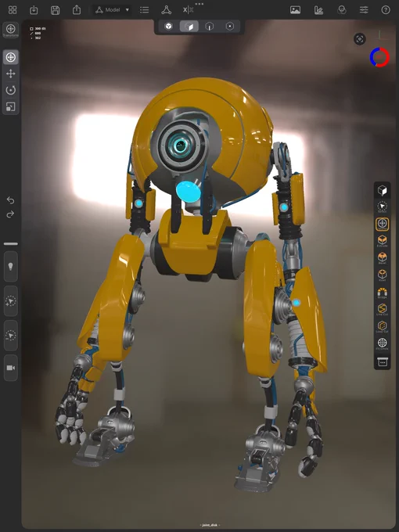Click the share export icon
This screenshot has width=399, height=532.
click(77, 9)
